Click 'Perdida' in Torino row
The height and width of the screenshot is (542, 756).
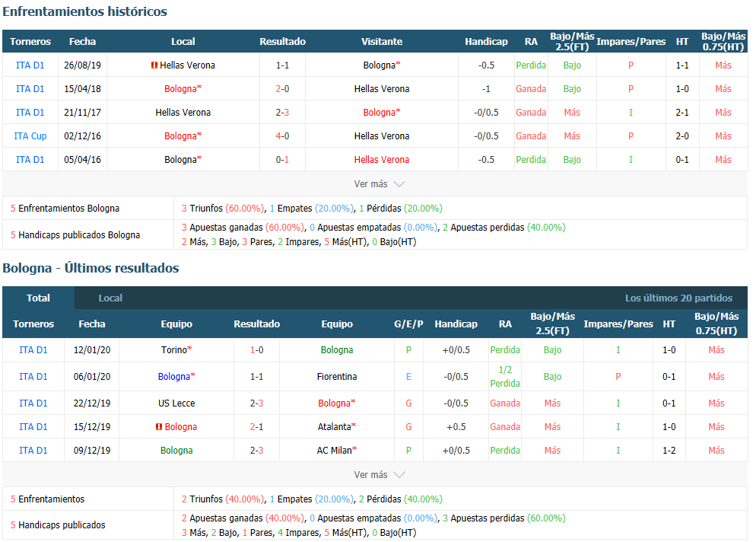click(x=505, y=350)
